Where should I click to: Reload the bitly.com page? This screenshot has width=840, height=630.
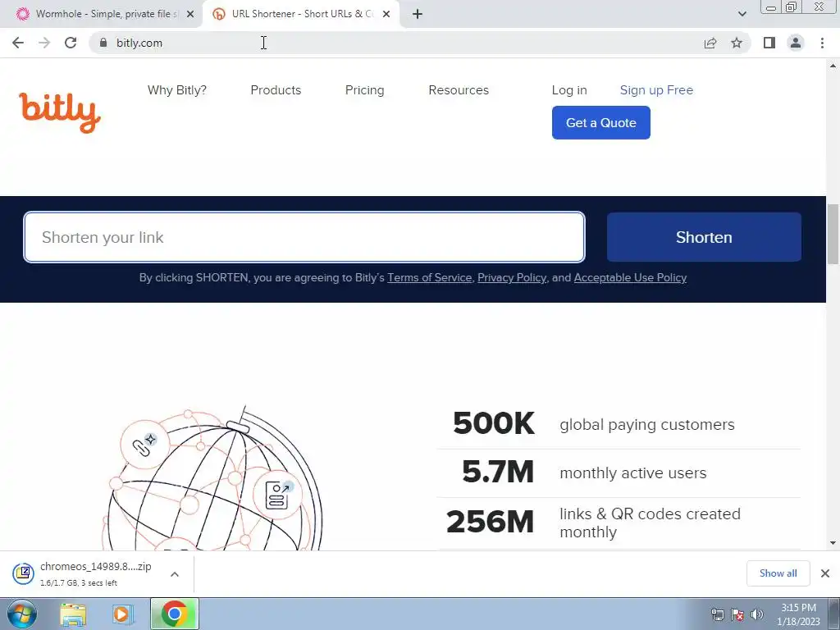71,43
